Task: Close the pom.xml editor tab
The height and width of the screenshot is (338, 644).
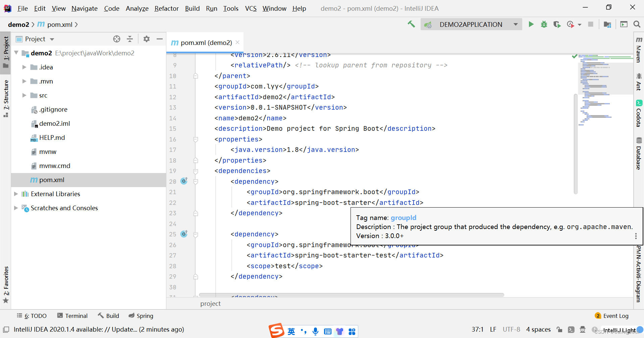Action: pos(237,42)
